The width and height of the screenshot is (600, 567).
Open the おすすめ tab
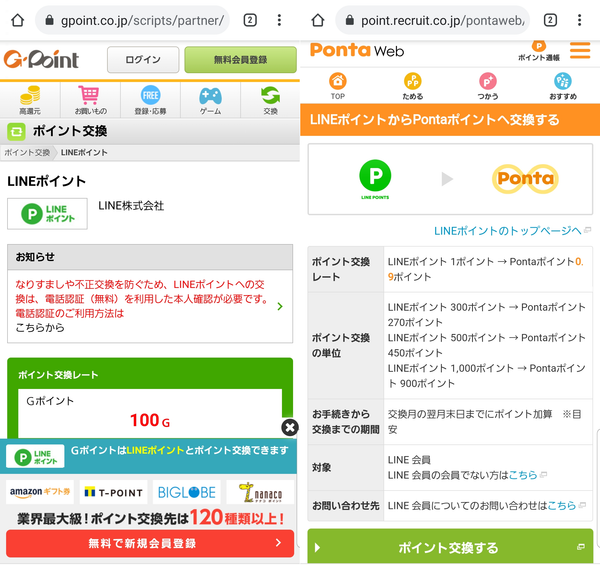(563, 86)
